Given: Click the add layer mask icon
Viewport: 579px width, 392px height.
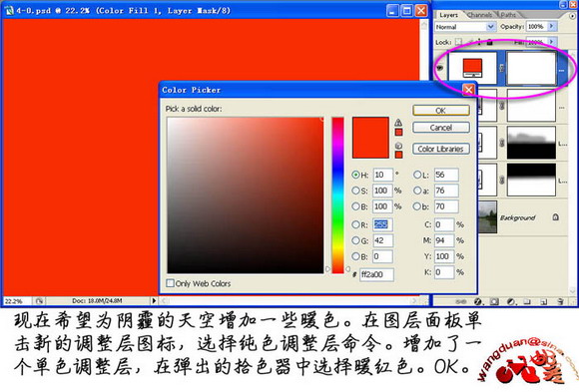Looking at the screenshot, I should 494,302.
